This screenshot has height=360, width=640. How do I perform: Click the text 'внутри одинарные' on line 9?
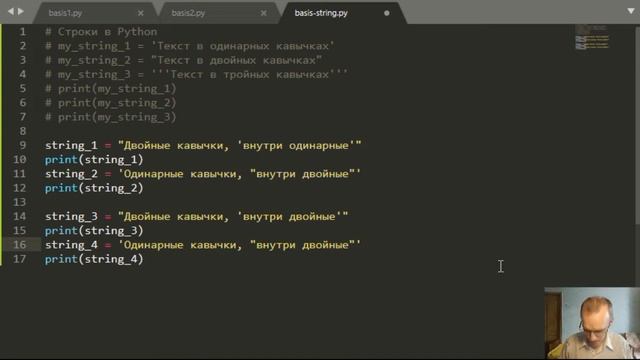tap(296, 146)
